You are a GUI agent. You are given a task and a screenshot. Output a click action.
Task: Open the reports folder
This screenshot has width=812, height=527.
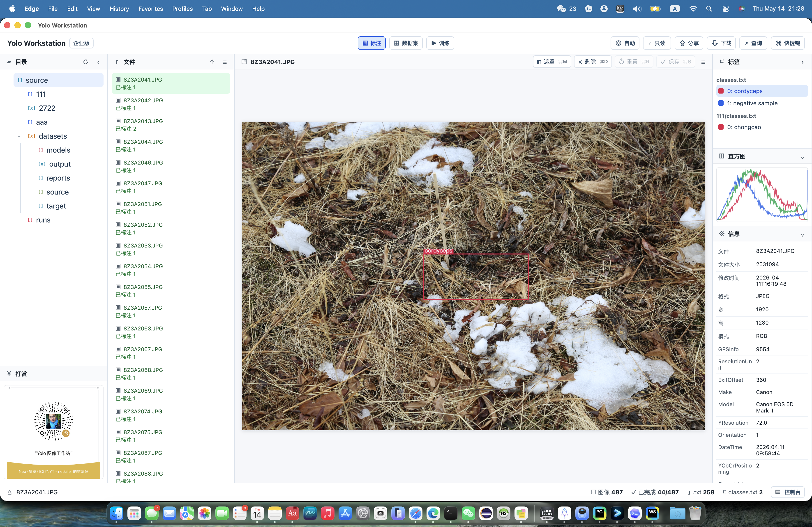58,178
